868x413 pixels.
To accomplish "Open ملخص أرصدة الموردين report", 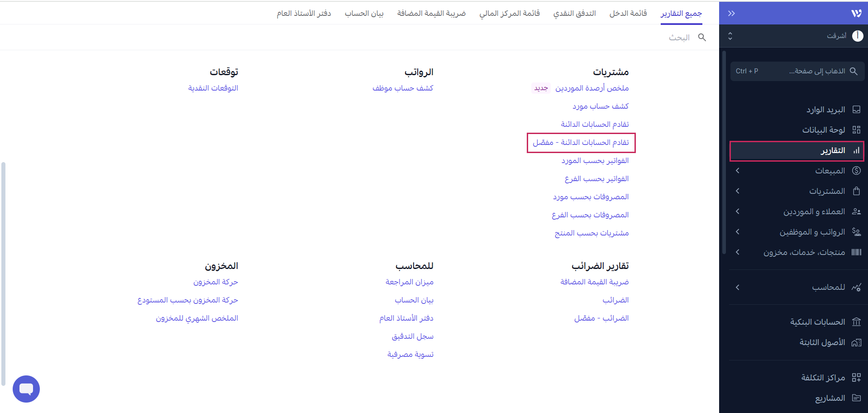I will [x=592, y=88].
